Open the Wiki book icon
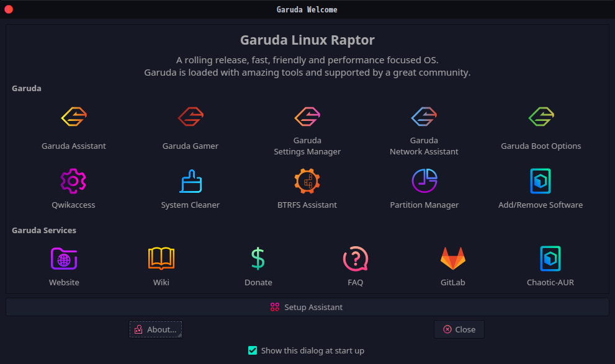The width and height of the screenshot is (615, 364). pyautogui.click(x=161, y=259)
